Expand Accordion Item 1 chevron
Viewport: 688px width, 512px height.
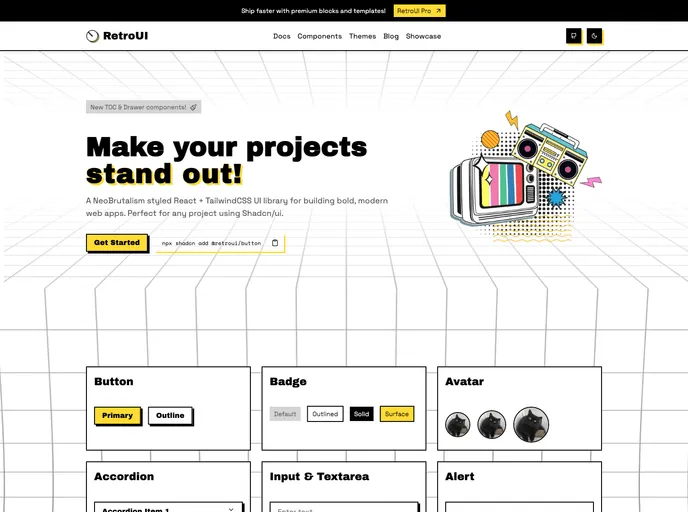(x=231, y=509)
